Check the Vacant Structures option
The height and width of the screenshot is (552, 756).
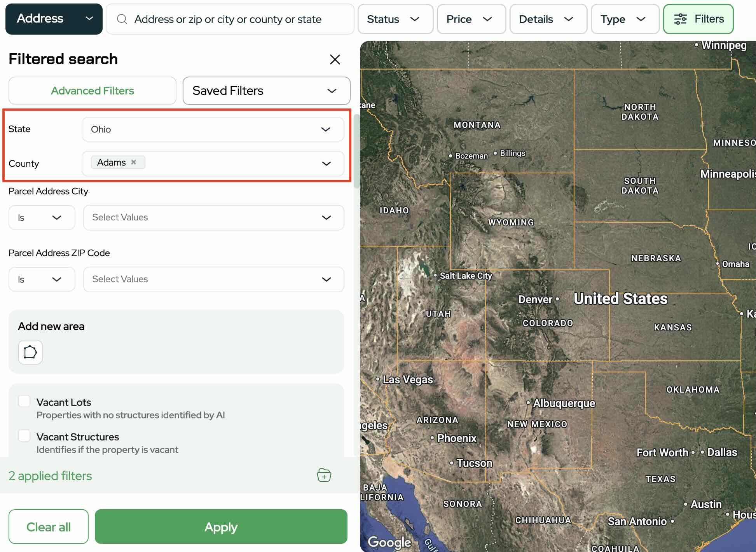pyautogui.click(x=24, y=436)
